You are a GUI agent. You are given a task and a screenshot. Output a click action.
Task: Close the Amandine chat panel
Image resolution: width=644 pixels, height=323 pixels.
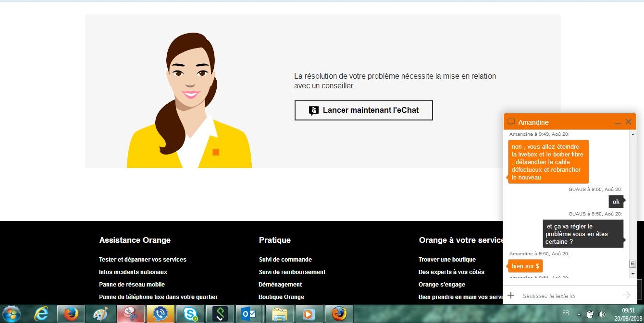[x=629, y=122]
